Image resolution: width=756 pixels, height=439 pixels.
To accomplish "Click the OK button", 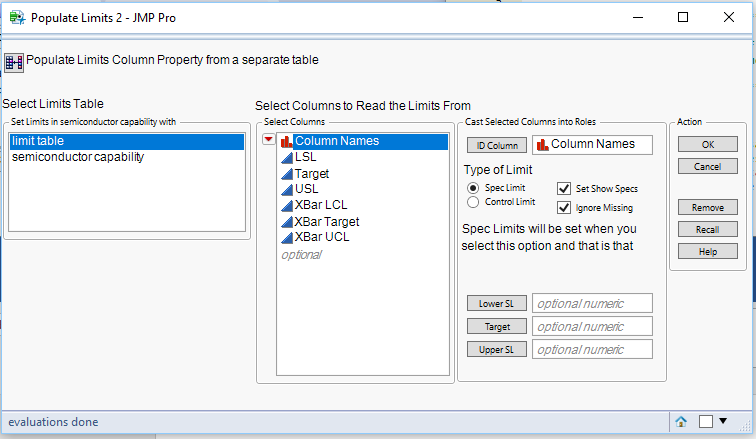I will point(708,144).
